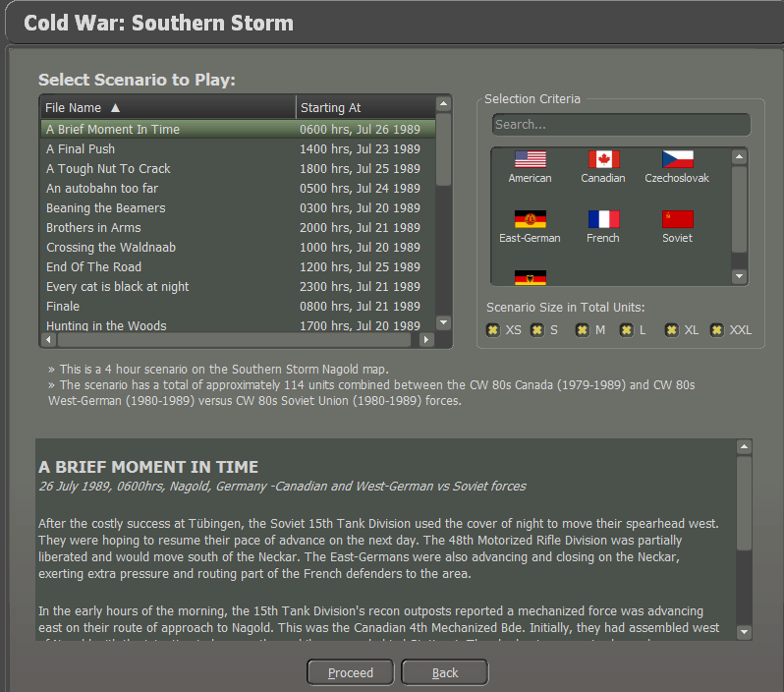Select scenario Hunting in the Woods
This screenshot has width=784, height=692.
238,325
